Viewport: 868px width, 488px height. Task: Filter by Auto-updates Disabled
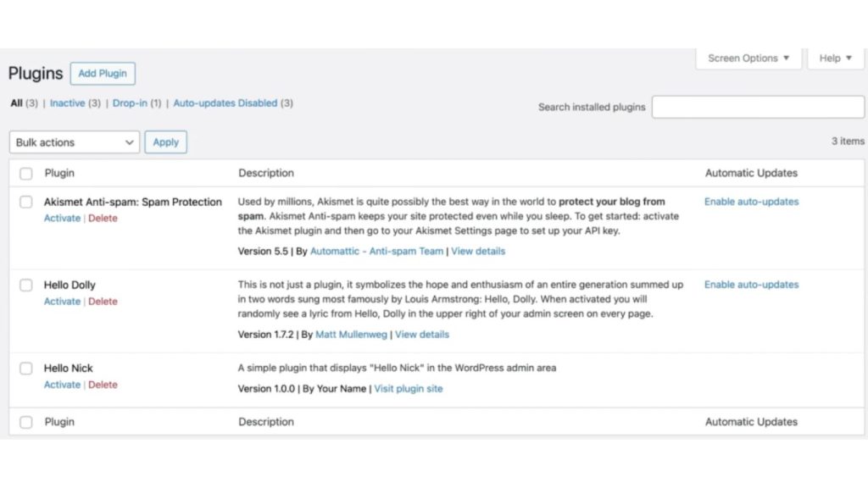click(225, 103)
